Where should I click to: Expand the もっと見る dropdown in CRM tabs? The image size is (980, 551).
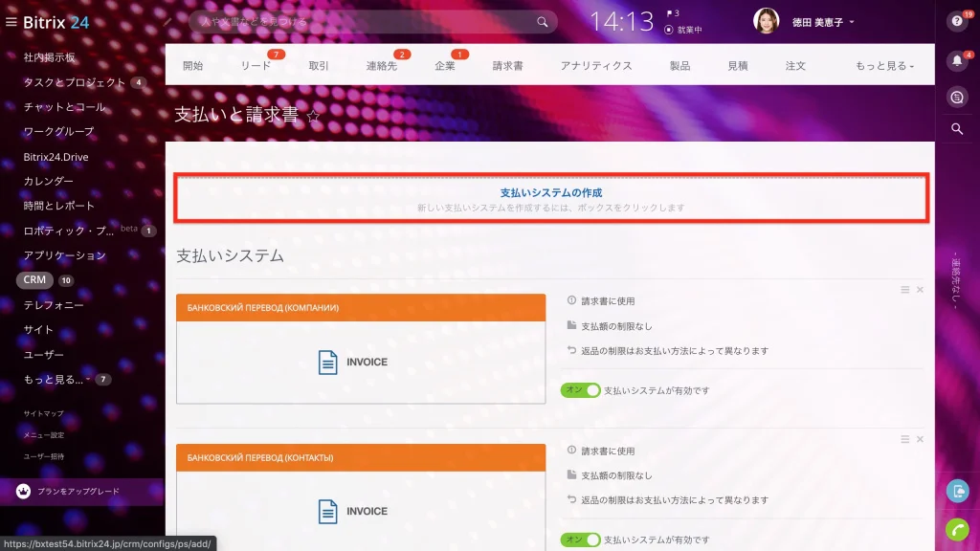pyautogui.click(x=884, y=66)
